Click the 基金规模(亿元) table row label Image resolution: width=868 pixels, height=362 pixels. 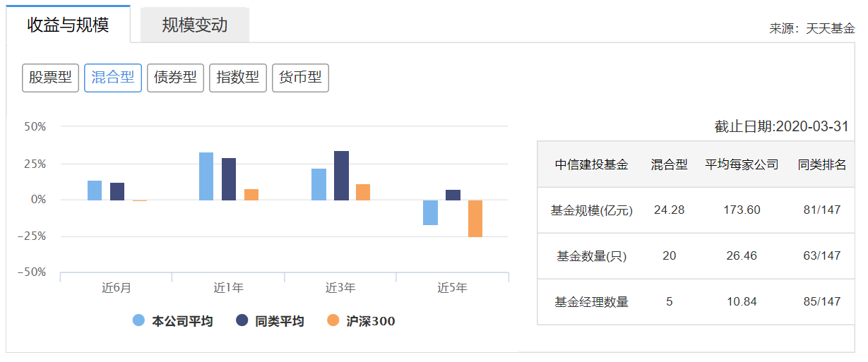tap(592, 210)
